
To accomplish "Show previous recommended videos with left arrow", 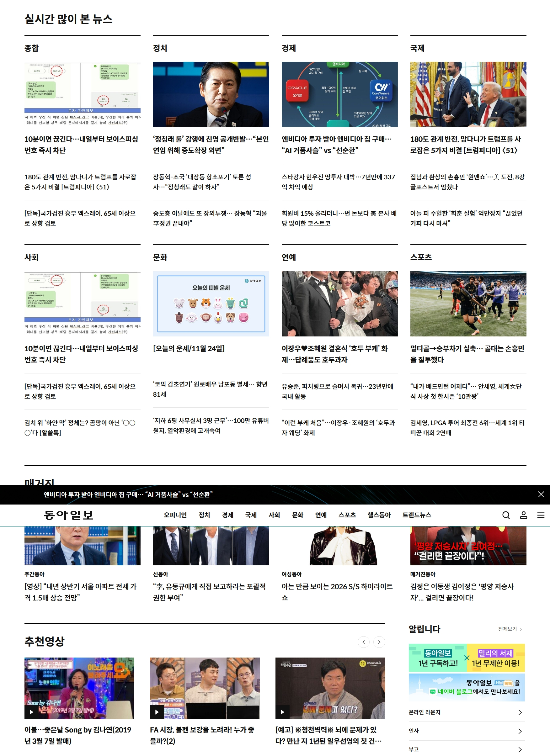I will click(363, 642).
